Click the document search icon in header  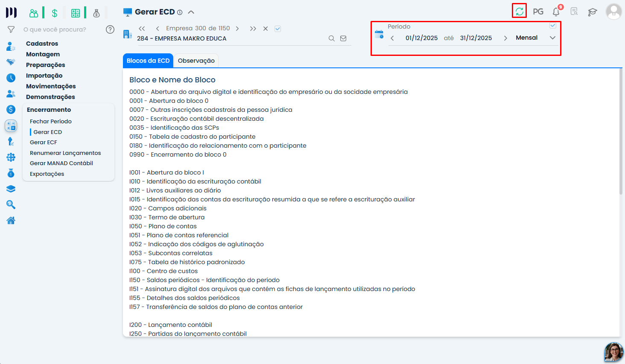click(574, 12)
